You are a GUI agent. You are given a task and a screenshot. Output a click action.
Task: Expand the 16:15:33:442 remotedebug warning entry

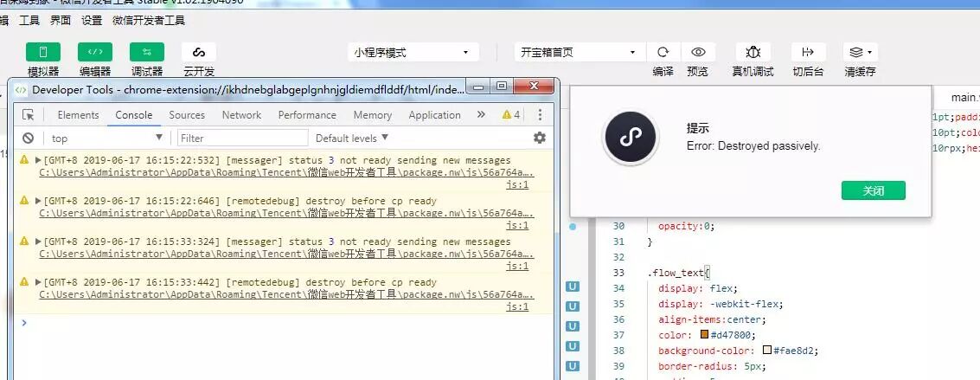[x=38, y=282]
